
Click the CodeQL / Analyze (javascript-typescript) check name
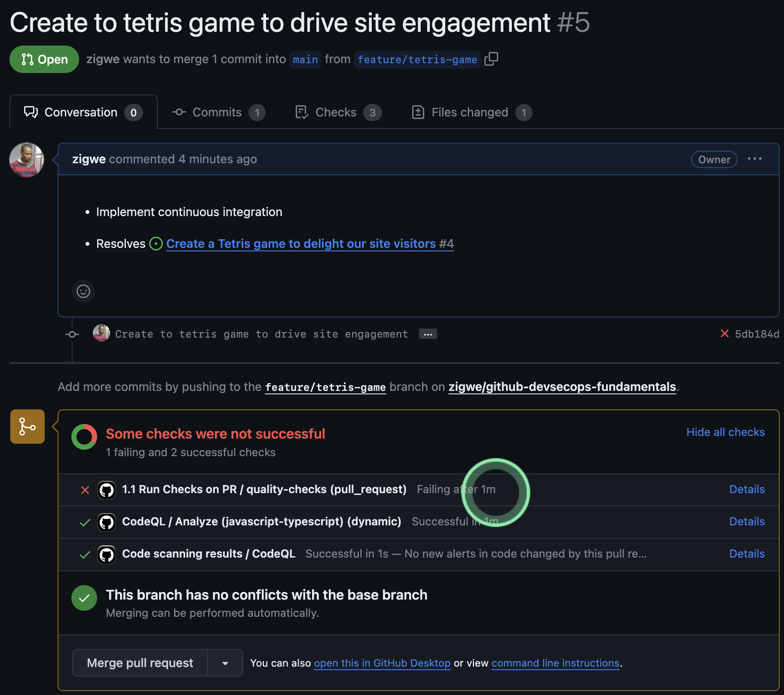pos(262,521)
